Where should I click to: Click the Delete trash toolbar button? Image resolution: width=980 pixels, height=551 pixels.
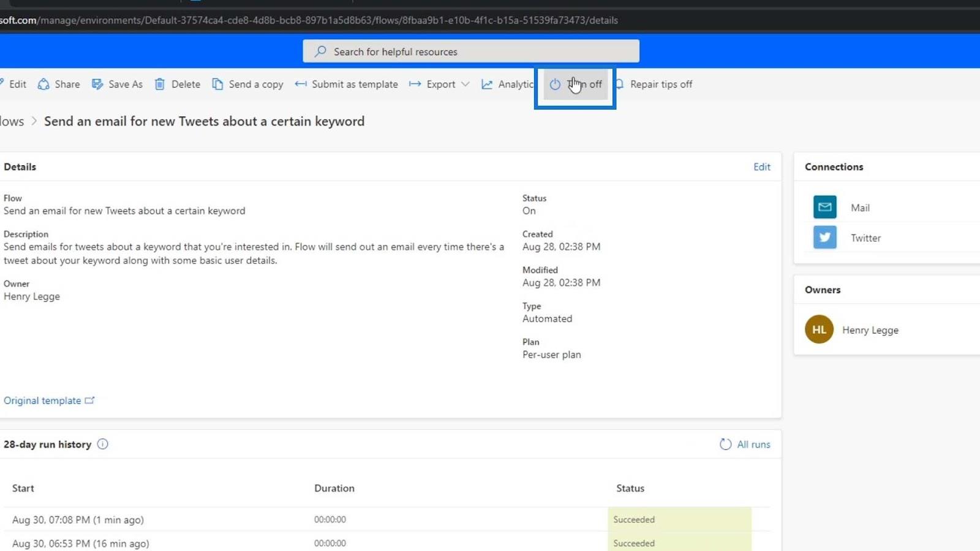tap(177, 84)
